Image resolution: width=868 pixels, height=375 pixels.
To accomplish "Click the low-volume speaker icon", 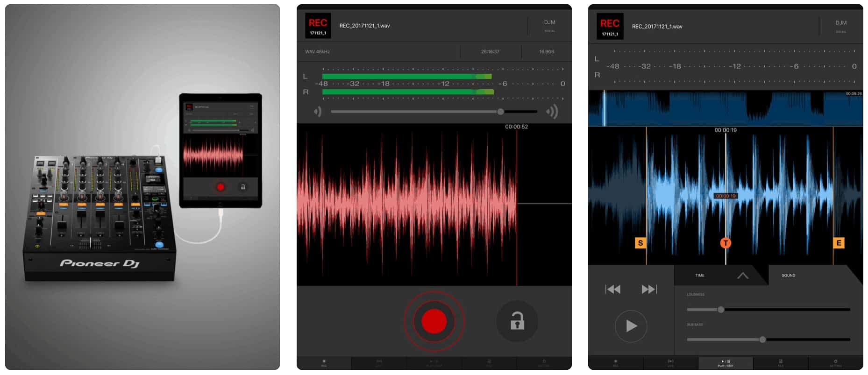I will pyautogui.click(x=318, y=112).
